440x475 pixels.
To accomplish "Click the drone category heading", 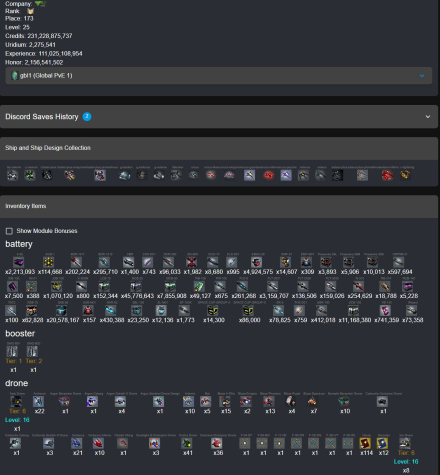I will coord(17,383).
